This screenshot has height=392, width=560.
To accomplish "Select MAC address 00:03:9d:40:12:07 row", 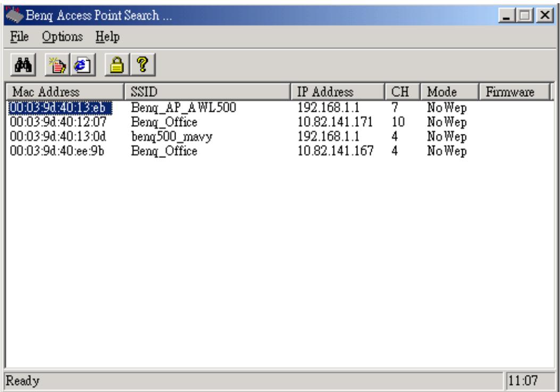I will coord(58,122).
